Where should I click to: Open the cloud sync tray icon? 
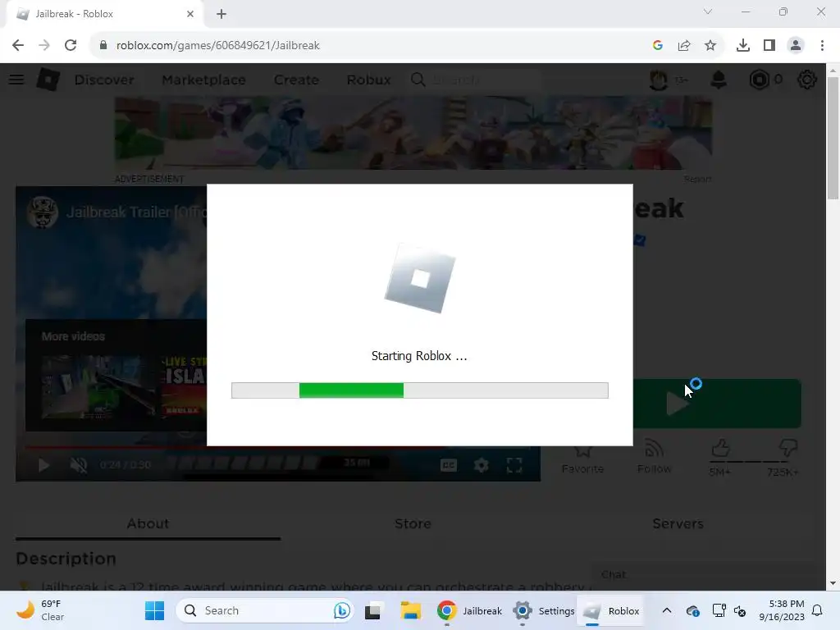[692, 610]
